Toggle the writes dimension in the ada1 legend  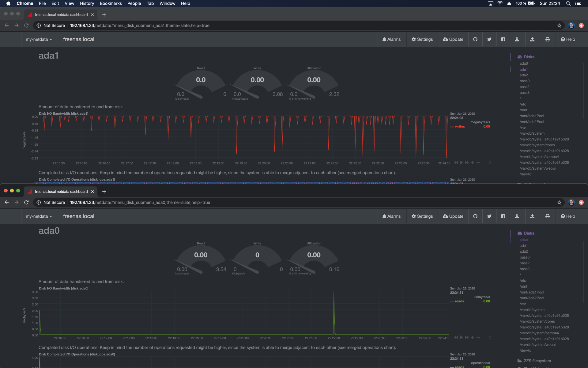[460, 126]
